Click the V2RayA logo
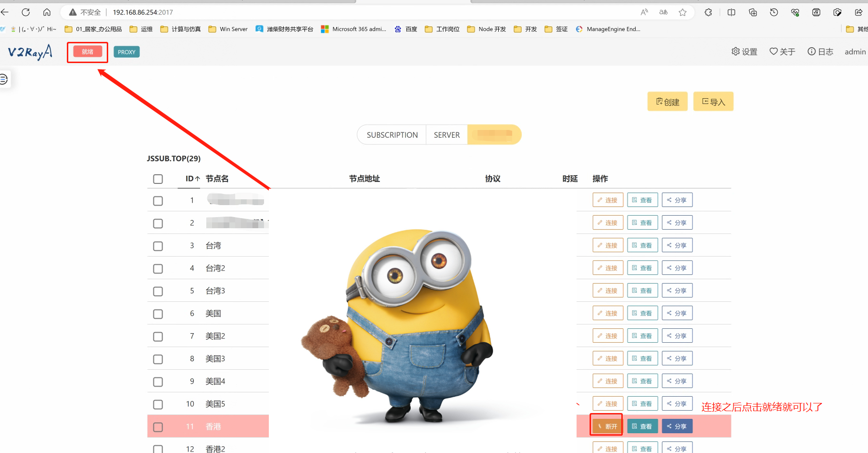 tap(30, 52)
